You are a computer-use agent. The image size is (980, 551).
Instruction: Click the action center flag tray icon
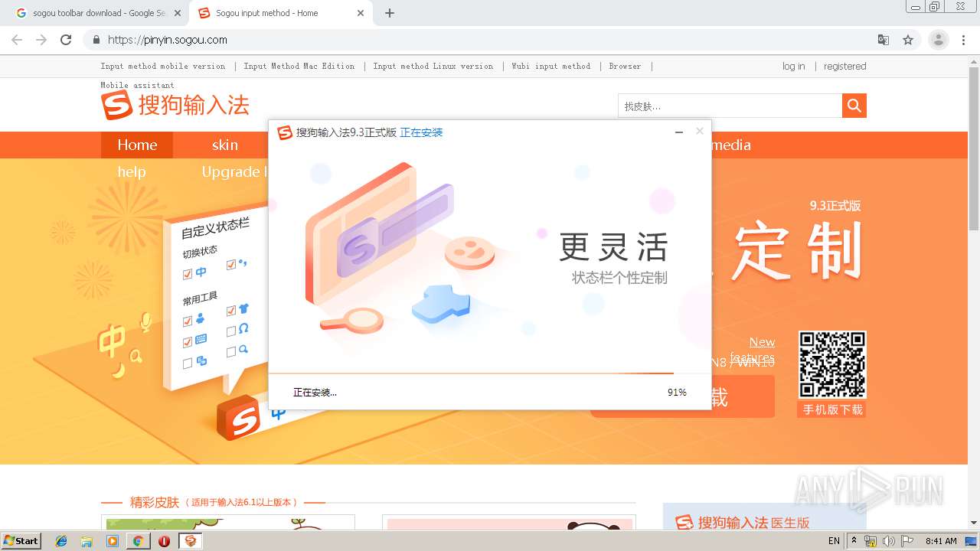(907, 541)
